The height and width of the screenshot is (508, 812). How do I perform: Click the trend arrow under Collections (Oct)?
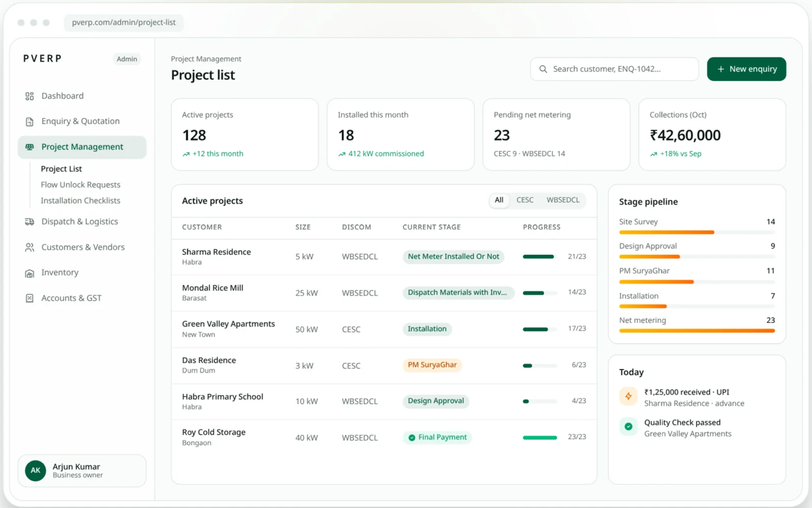click(654, 154)
